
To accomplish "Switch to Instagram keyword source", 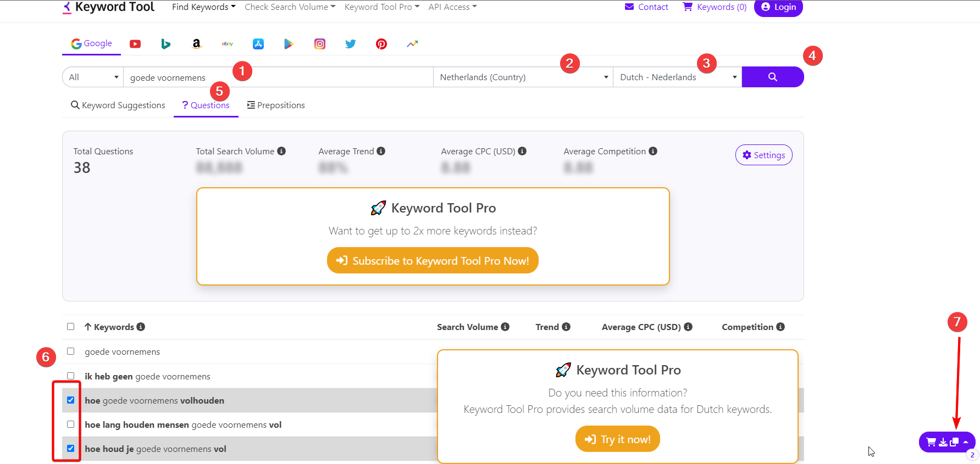I will [320, 44].
